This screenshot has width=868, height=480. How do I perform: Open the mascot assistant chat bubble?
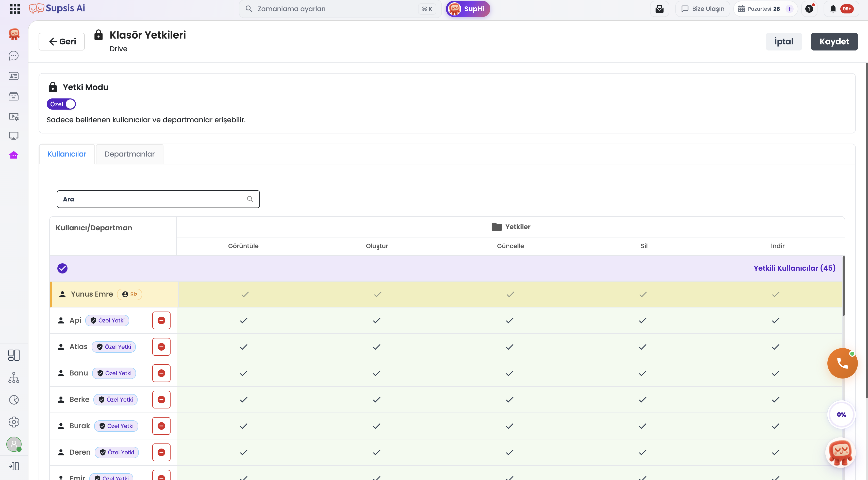click(x=840, y=453)
